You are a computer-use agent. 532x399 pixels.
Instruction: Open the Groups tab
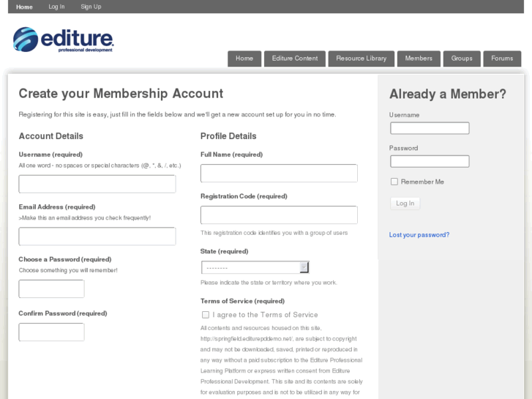pyautogui.click(x=462, y=59)
